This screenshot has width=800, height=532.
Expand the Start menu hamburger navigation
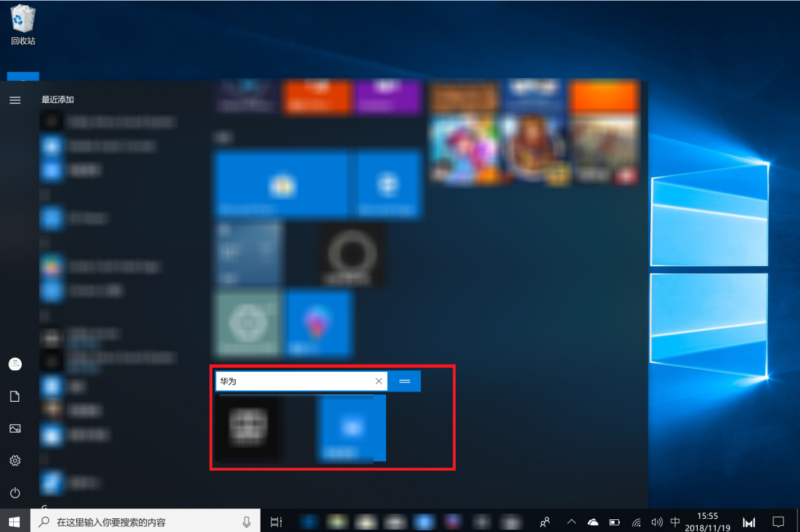[15, 100]
